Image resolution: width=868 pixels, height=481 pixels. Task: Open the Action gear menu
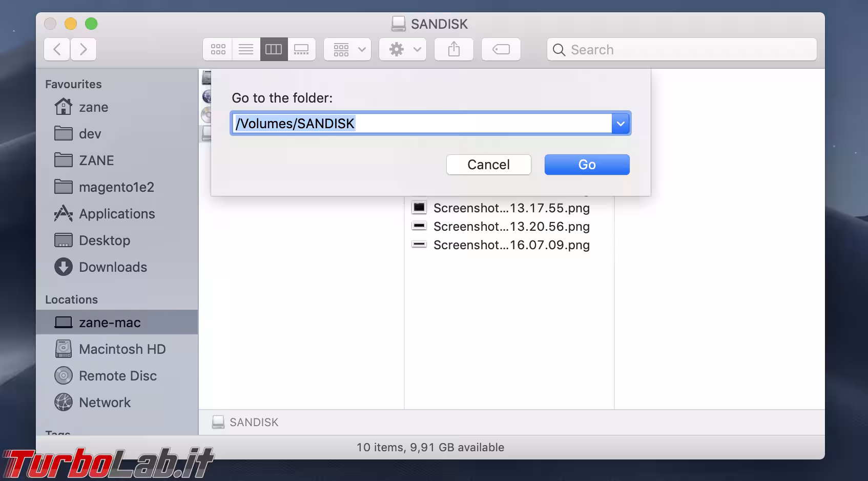[403, 50]
